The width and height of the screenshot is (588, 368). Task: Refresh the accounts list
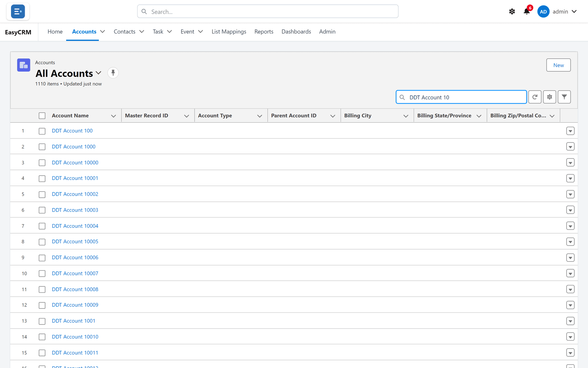pyautogui.click(x=535, y=97)
